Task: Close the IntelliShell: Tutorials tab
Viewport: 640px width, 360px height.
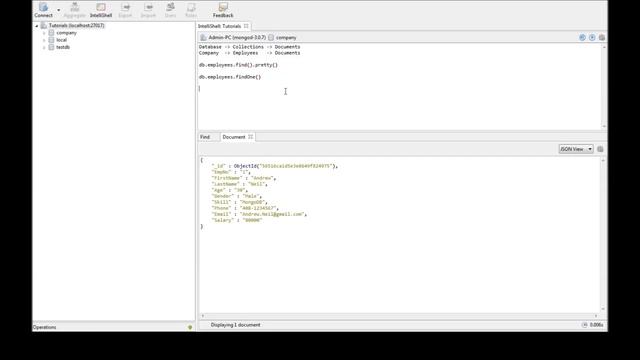Action: click(x=246, y=26)
